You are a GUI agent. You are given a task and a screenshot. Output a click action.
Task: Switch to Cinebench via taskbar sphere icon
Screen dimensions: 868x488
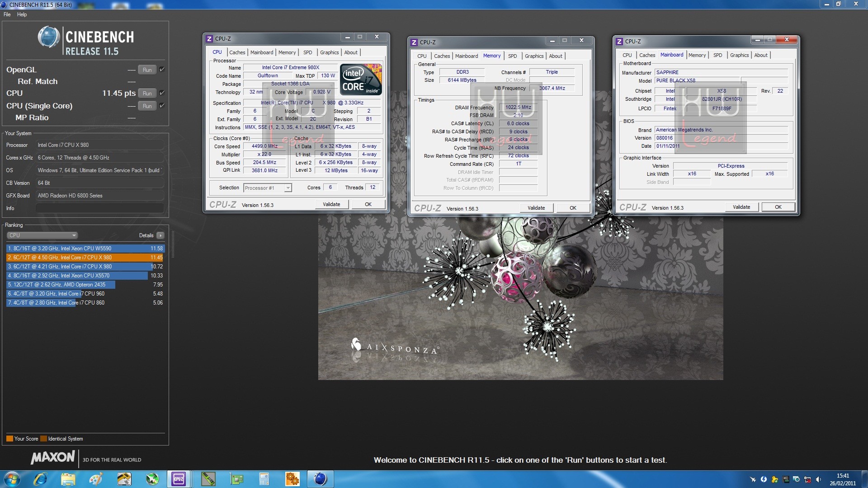pyautogui.click(x=321, y=479)
